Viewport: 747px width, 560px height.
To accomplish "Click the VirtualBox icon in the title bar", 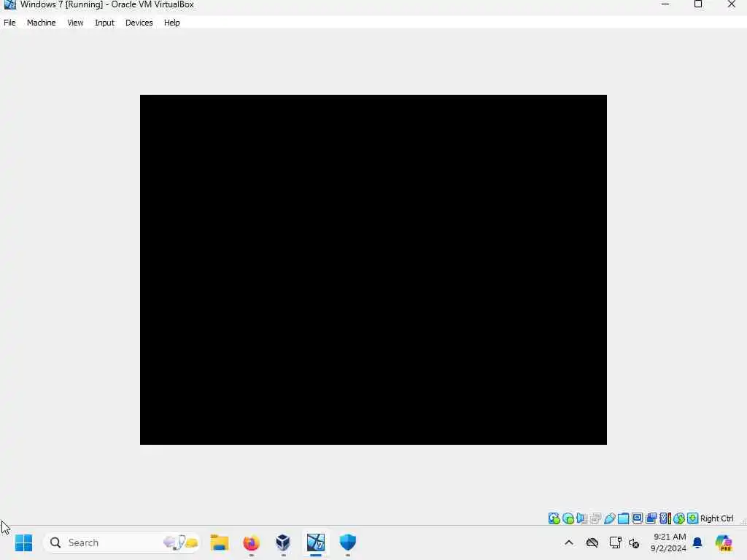I will [x=10, y=5].
